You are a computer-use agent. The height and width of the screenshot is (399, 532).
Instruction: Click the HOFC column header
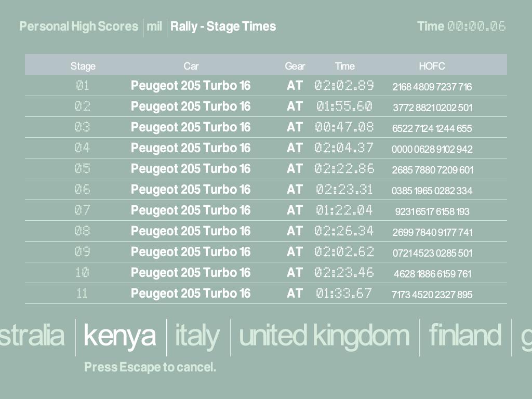(432, 66)
